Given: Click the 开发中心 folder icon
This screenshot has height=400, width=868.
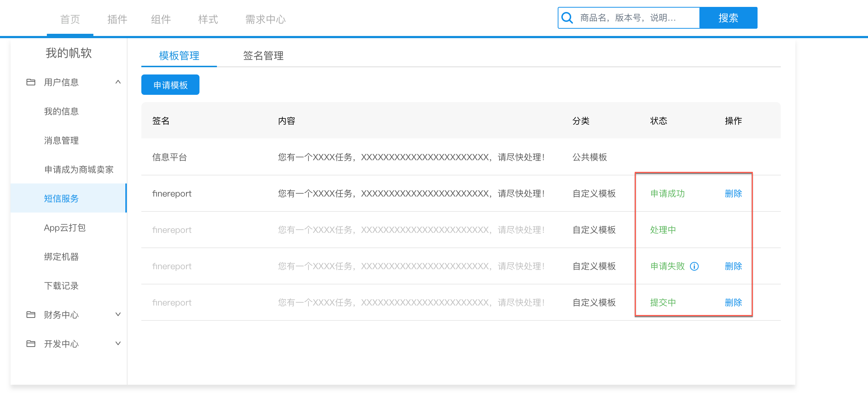Looking at the screenshot, I should coord(31,344).
